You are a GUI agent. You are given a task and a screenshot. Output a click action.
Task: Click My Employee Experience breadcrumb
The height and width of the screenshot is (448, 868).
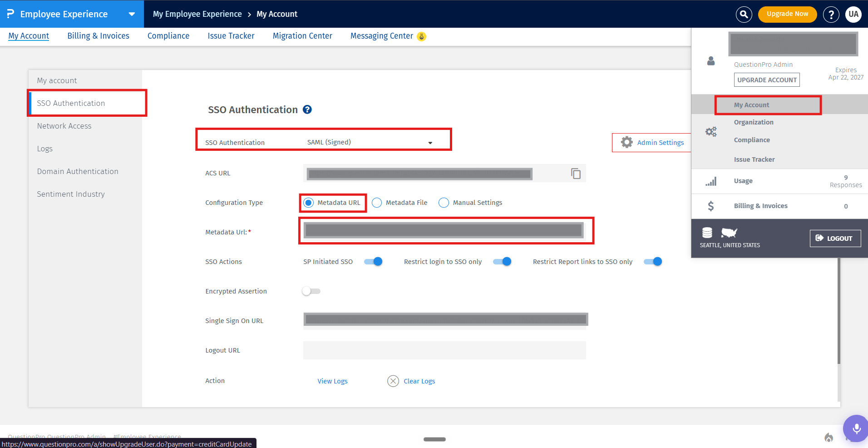pyautogui.click(x=197, y=14)
